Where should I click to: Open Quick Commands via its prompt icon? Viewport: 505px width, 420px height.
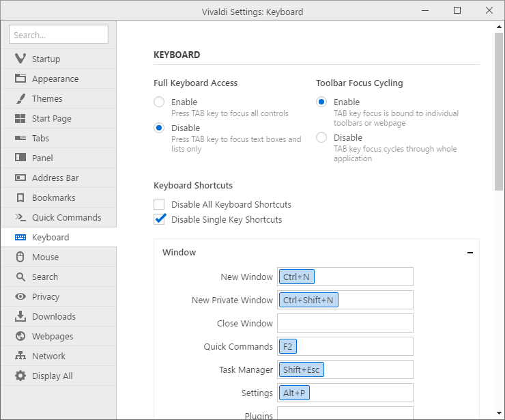point(20,217)
